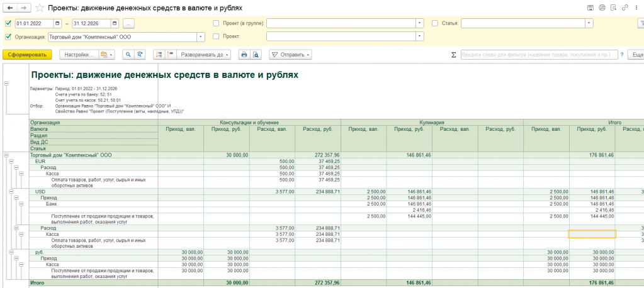The image size is (644, 288).
Task: Click the save diskette icon at top right
Action: [590, 8]
